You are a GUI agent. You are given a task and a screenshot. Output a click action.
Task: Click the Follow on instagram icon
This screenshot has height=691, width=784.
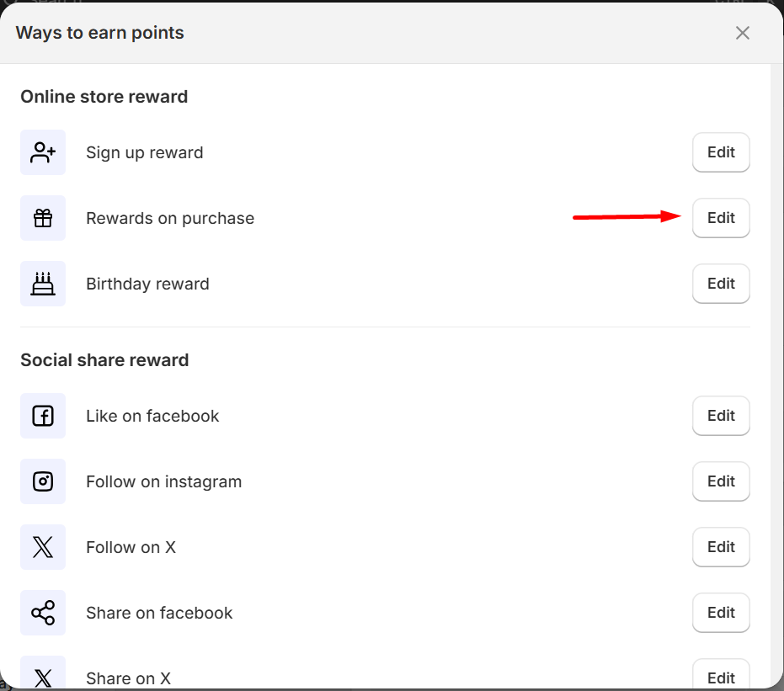pos(43,481)
